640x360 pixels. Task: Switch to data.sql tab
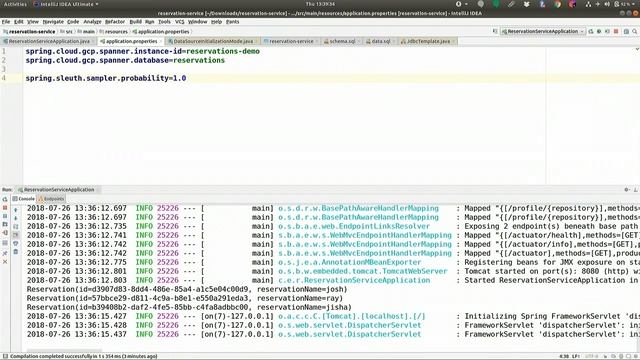tap(380, 41)
